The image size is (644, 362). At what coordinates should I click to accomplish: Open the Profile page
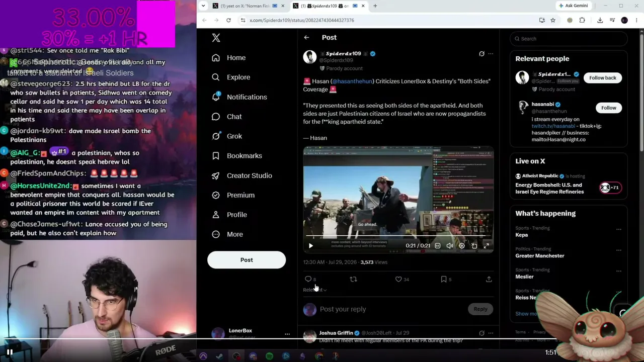(229, 215)
